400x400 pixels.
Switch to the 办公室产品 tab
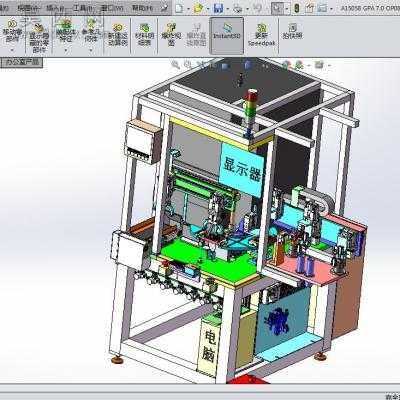[22, 62]
